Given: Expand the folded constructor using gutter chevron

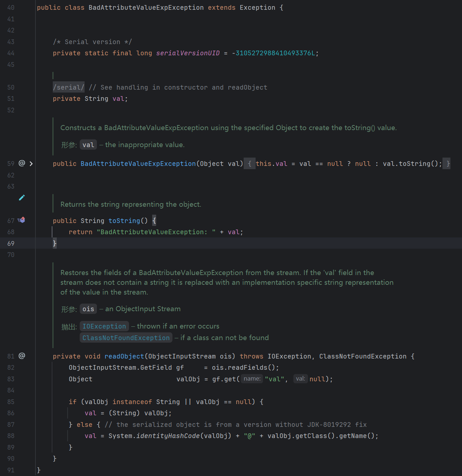Looking at the screenshot, I should 31,164.
